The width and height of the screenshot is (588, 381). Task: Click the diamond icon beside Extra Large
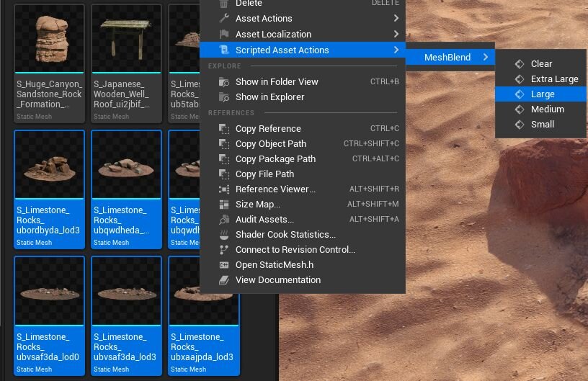coord(520,79)
